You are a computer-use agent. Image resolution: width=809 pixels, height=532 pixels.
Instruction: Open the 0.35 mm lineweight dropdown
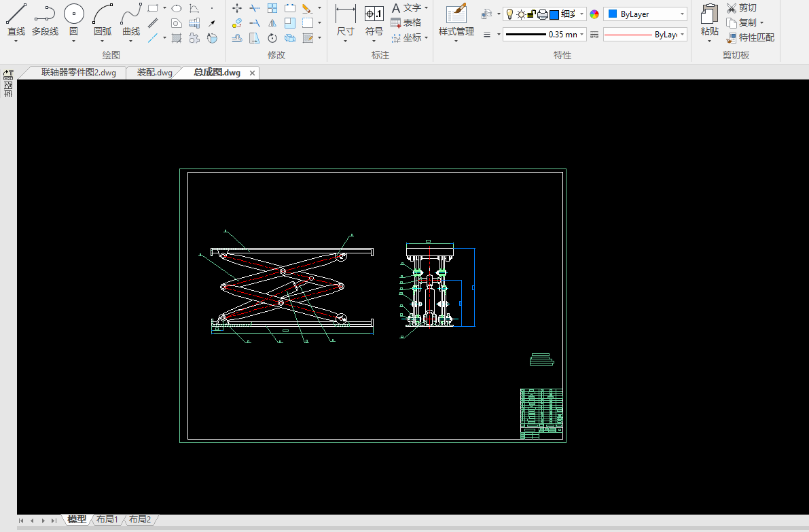tap(544, 35)
